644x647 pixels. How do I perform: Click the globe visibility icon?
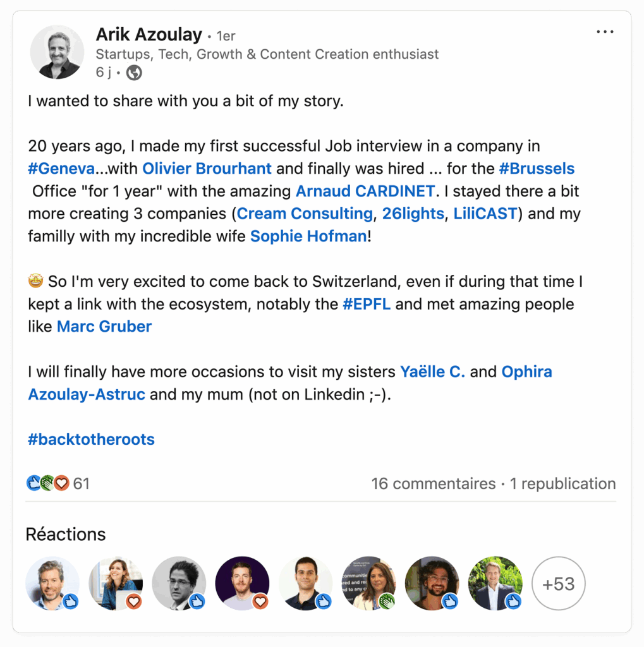point(134,73)
